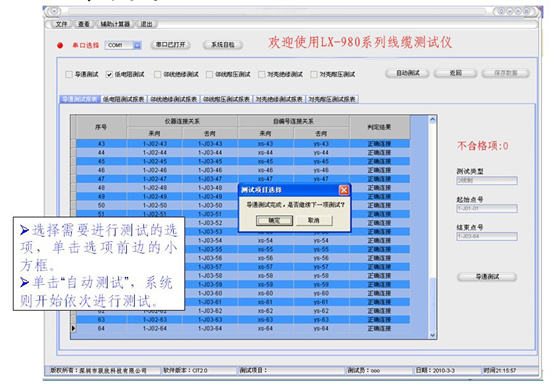Click the 退出 menu item
558x391 pixels.
[146, 24]
